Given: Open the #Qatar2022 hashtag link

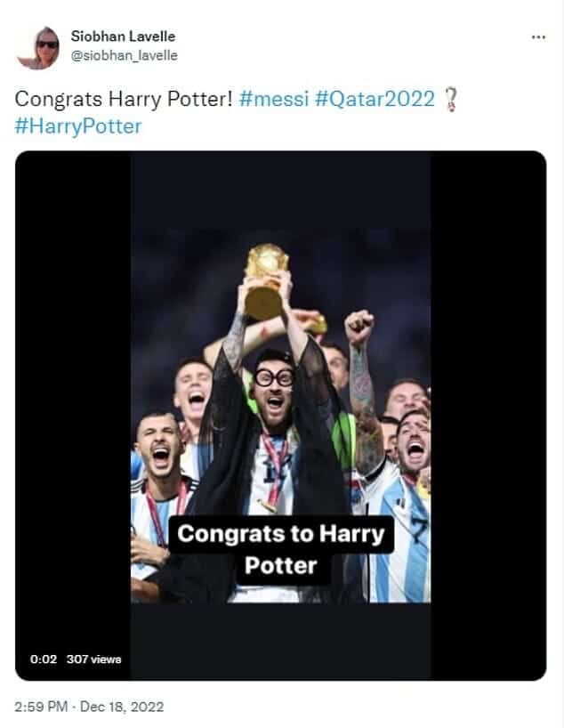Looking at the screenshot, I should pos(375,99).
